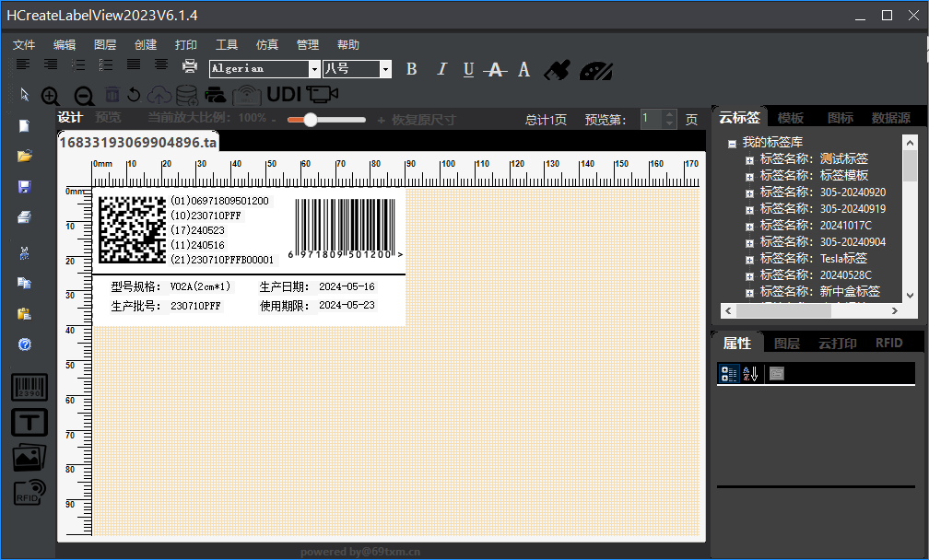929x560 pixels.
Task: Toggle bold text formatting
Action: tap(412, 69)
